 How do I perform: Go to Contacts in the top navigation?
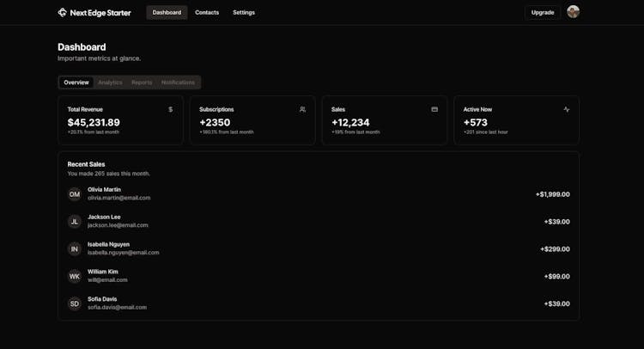click(x=207, y=13)
